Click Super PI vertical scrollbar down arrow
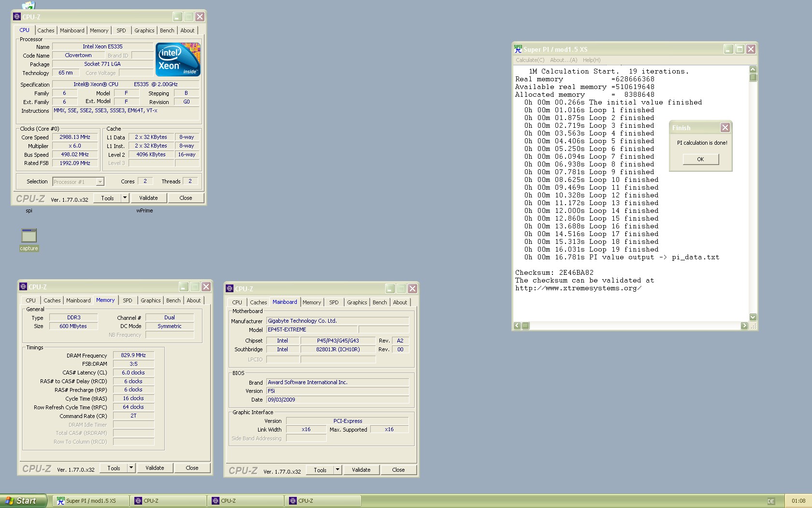The height and width of the screenshot is (508, 812). (753, 317)
